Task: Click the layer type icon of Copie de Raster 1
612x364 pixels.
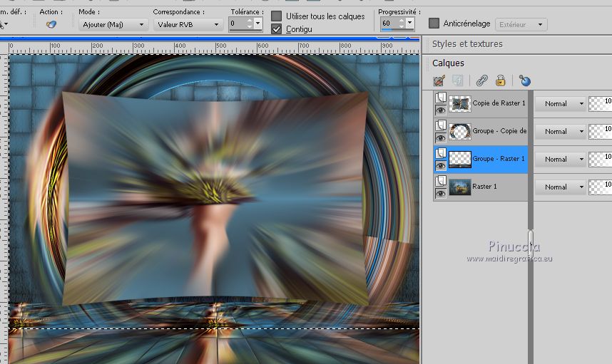Action: [441, 97]
